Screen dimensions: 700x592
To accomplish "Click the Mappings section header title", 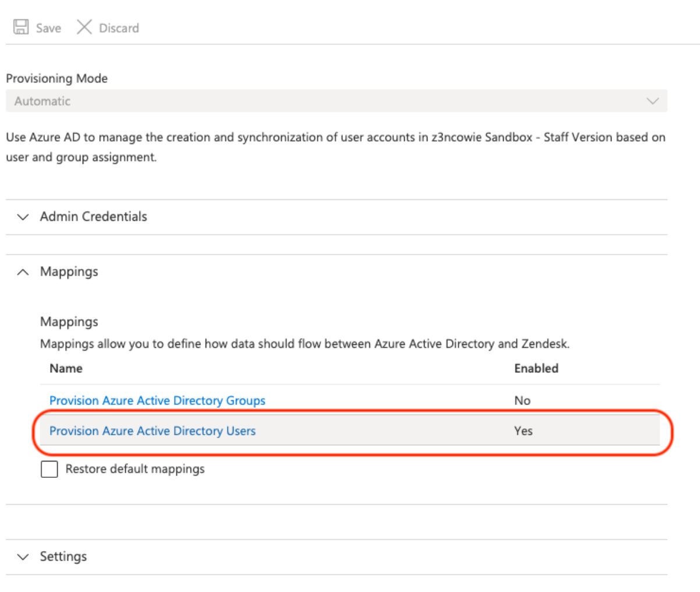I will click(x=69, y=272).
